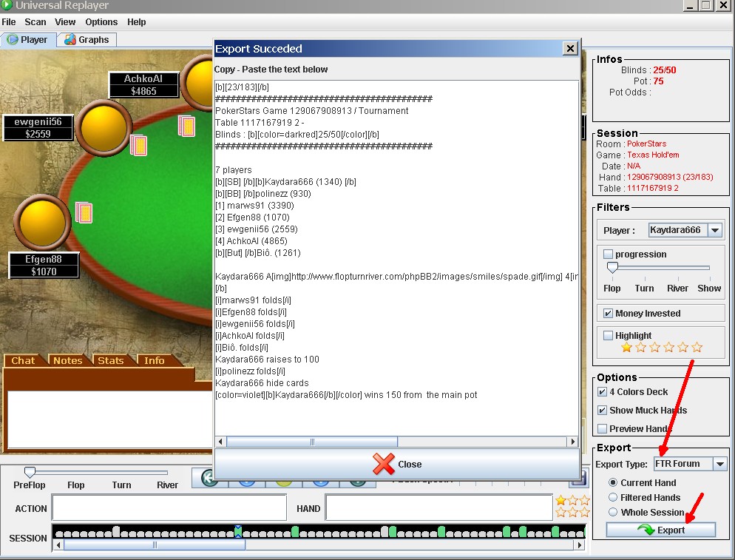Click the jump-to-first-hand playback button
Screen dimensions: 735x560
(208, 479)
